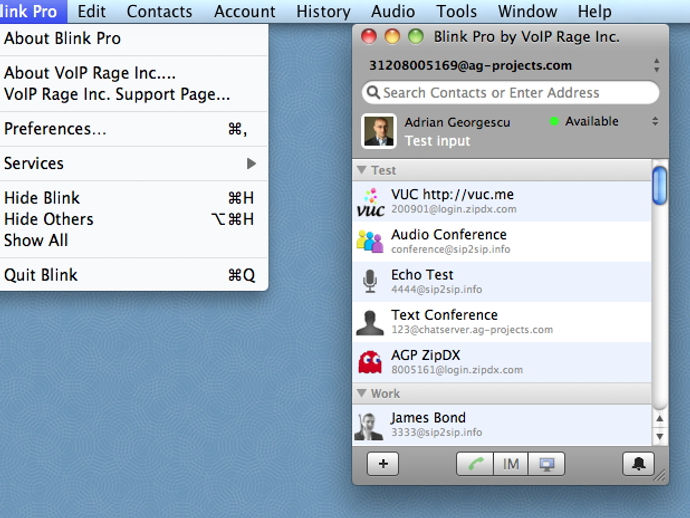Screen dimensions: 690x518
Task: Click the bell notification button
Action: (x=639, y=463)
